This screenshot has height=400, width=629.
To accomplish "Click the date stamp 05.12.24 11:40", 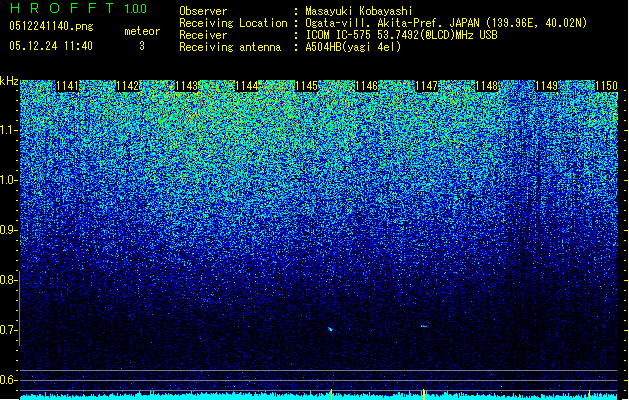I will (x=51, y=46).
